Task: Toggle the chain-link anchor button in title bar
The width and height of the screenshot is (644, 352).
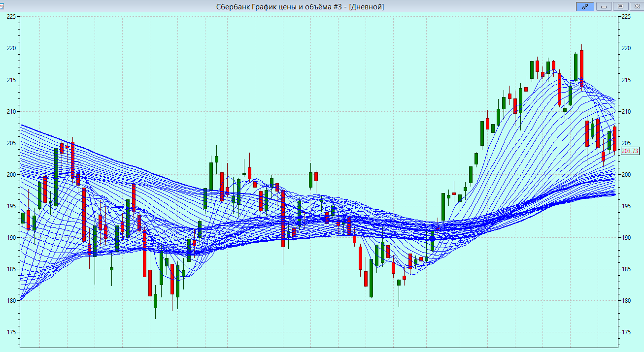Action: (x=585, y=6)
